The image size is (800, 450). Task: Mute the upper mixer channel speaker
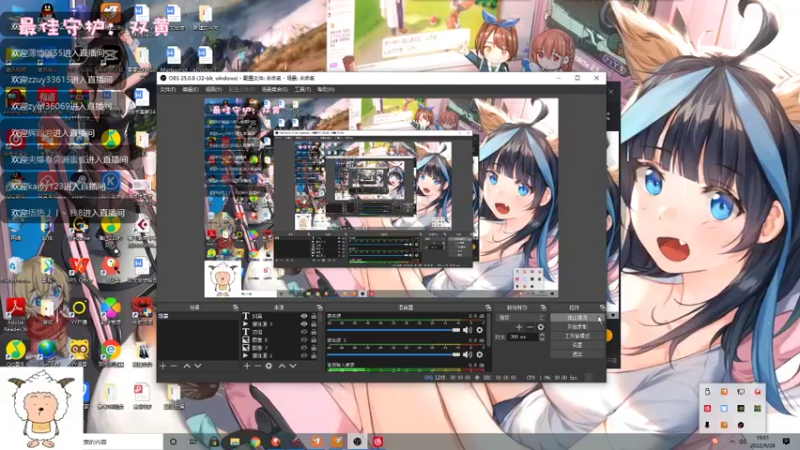(x=467, y=330)
